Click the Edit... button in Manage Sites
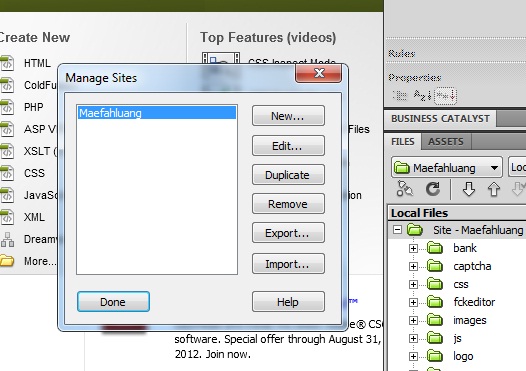526x371 pixels. coord(288,146)
